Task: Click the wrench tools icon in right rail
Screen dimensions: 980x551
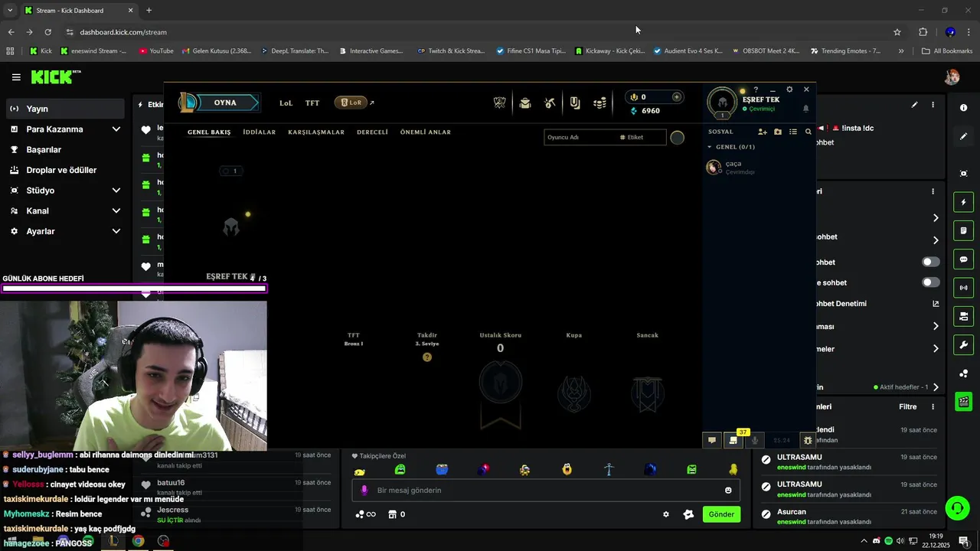Action: [963, 344]
